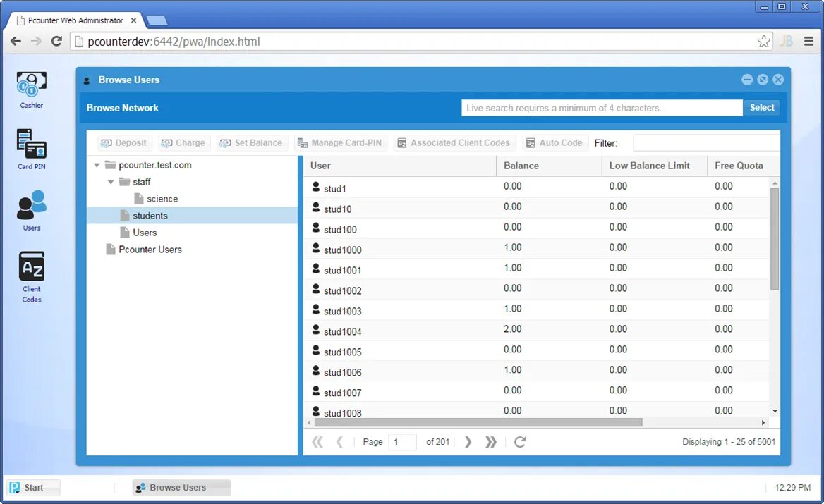Close the Pcounter Web Administrator tab
The height and width of the screenshot is (504, 824).
point(133,20)
